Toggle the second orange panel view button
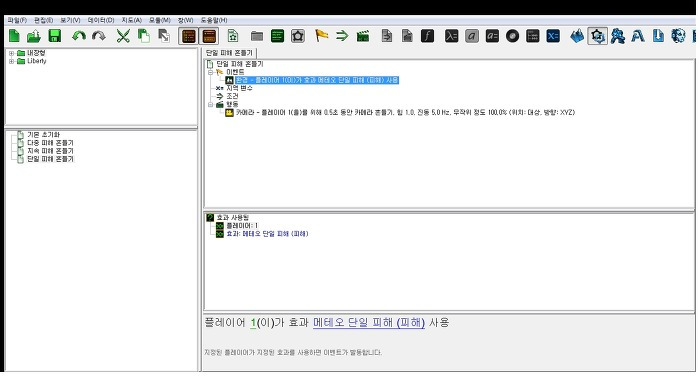 pyautogui.click(x=209, y=36)
